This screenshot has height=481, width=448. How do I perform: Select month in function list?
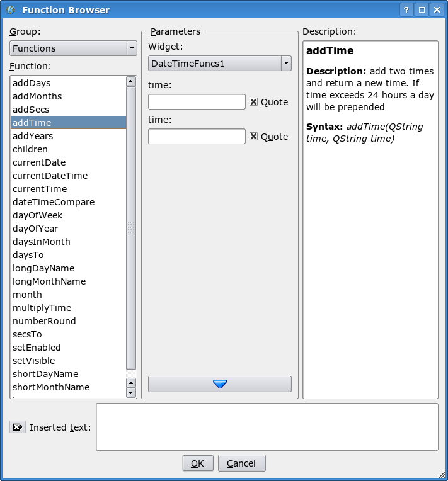68,294
